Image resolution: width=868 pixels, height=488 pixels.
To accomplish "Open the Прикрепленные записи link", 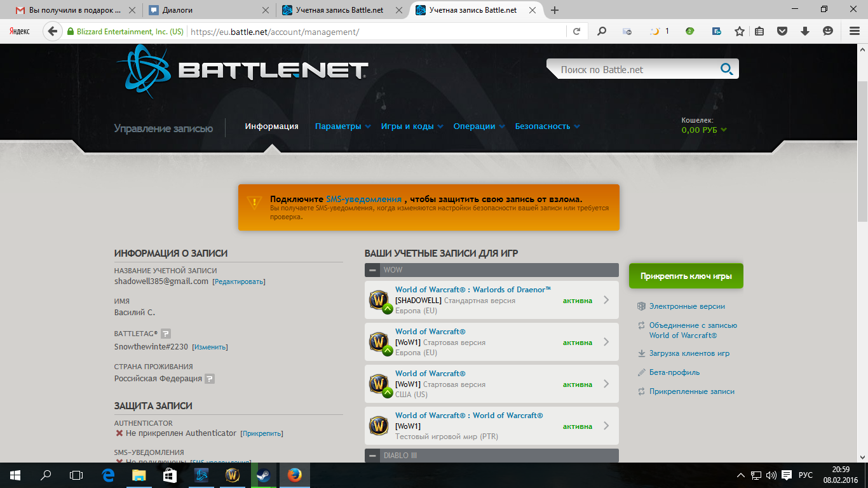I will point(691,391).
